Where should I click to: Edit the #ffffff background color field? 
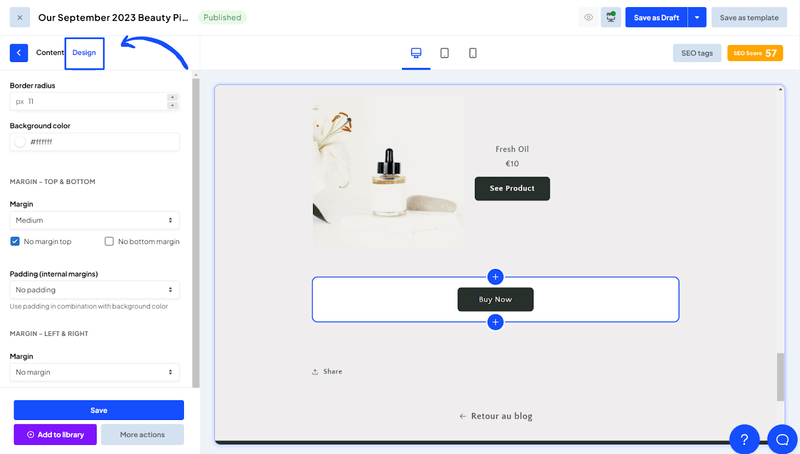(94, 142)
